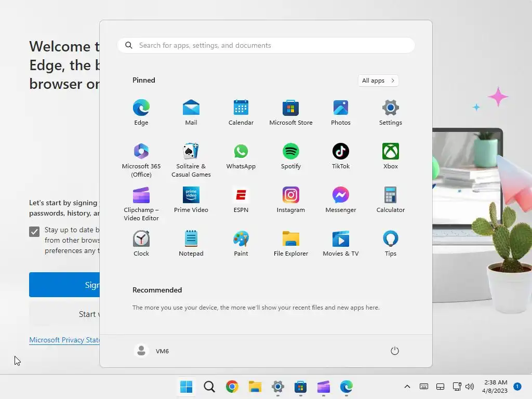
Task: Open the volume speaker tray icon
Action: click(x=470, y=387)
